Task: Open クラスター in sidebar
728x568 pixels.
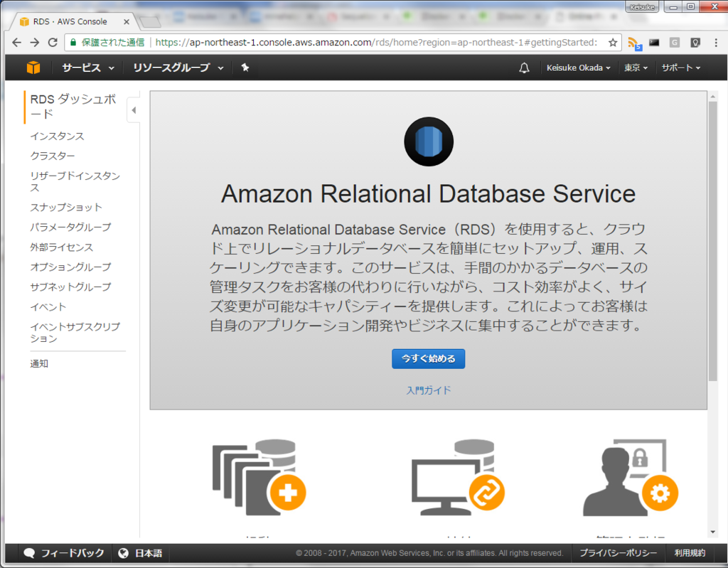Action: click(53, 156)
